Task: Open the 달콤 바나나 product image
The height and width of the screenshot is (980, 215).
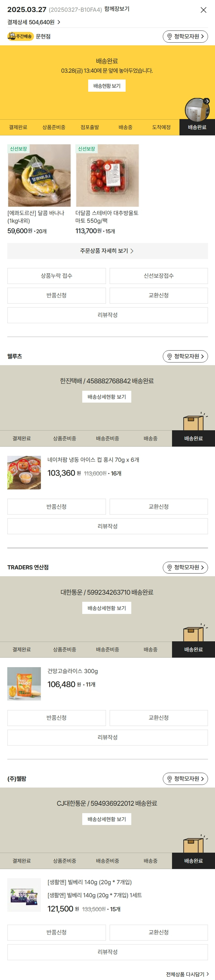Action: coord(39,175)
